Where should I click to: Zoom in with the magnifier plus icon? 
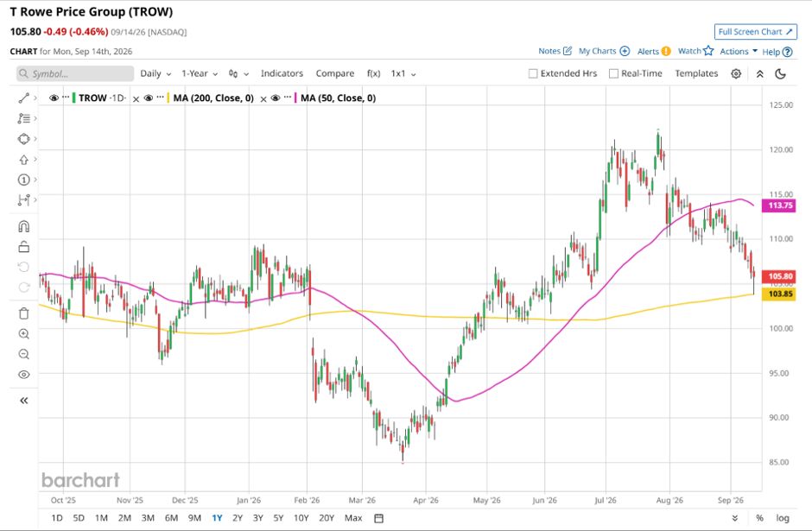point(24,334)
